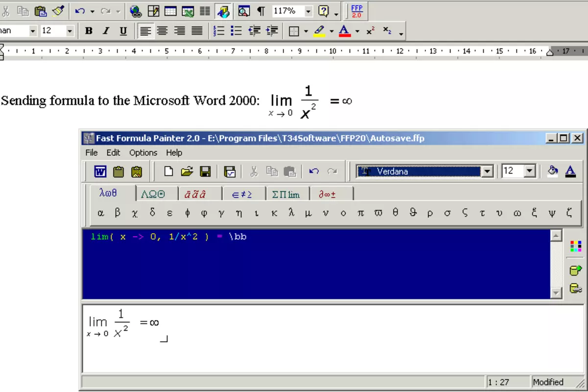The image size is (588, 392).
Task: Create new formula file in Fast Formula Painter
Action: pyautogui.click(x=168, y=171)
